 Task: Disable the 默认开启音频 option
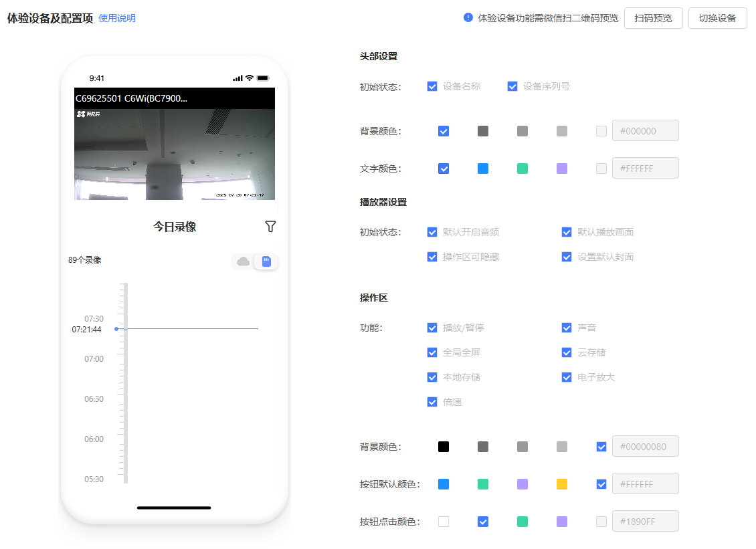[432, 232]
